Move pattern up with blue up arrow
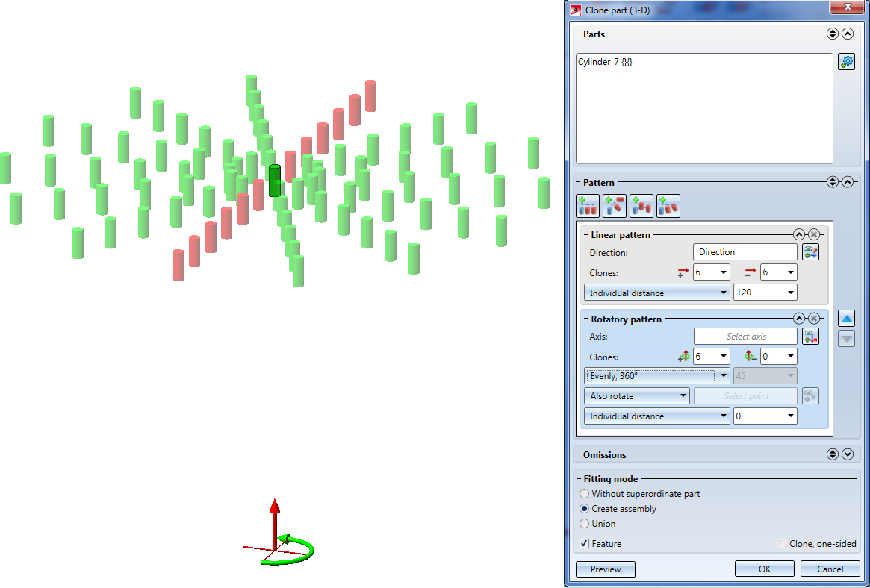870x588 pixels. (846, 319)
